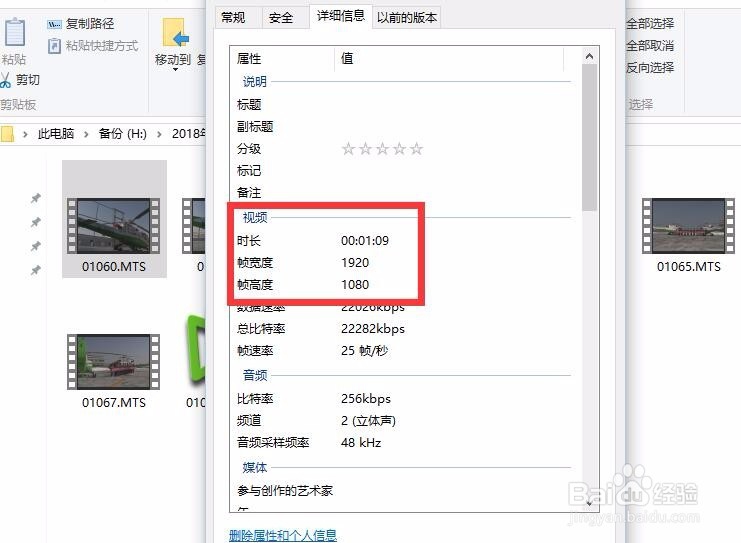This screenshot has height=543, width=741.
Task: Open the Move to (移动到) dropdown arrow
Action: point(175,69)
